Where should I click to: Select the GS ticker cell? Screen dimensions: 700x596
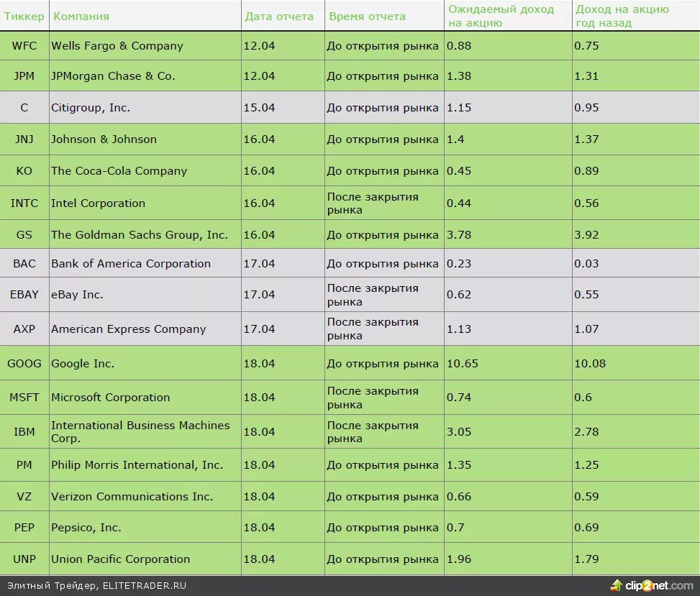pos(24,234)
